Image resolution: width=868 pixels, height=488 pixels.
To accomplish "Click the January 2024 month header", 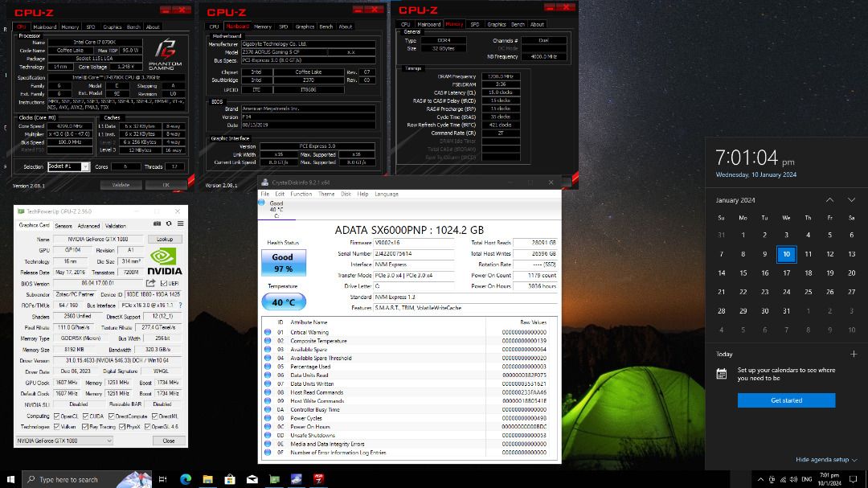I will pos(735,200).
